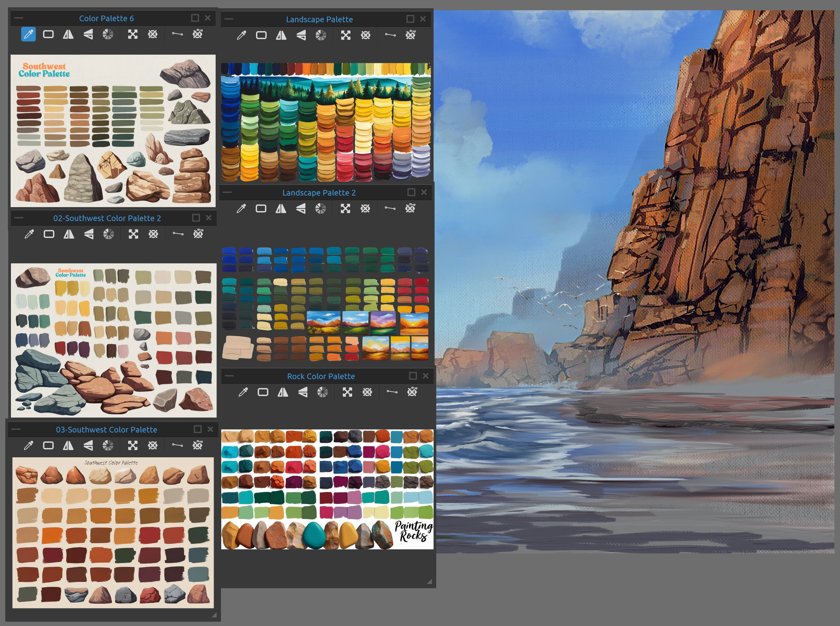Fit image to panel in 02-Southwest Color Palette 2
Viewport: 840px width, 626px height.
click(x=133, y=234)
